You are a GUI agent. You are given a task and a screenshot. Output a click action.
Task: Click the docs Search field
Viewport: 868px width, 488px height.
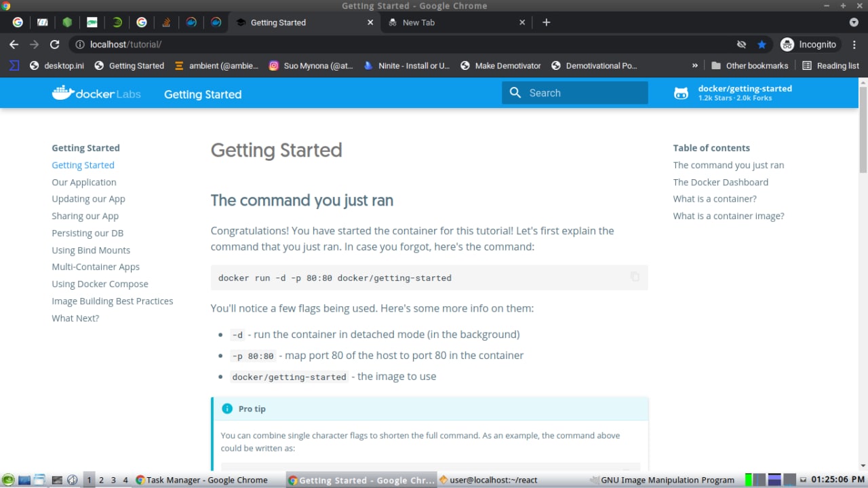point(575,93)
